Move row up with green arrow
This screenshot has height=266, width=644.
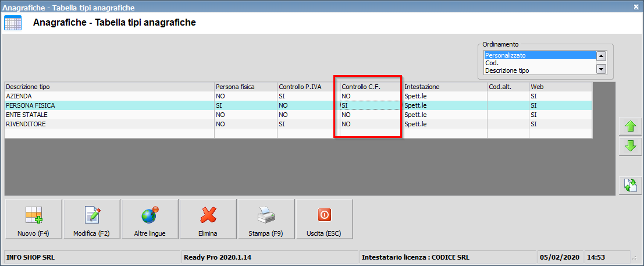pyautogui.click(x=630, y=126)
